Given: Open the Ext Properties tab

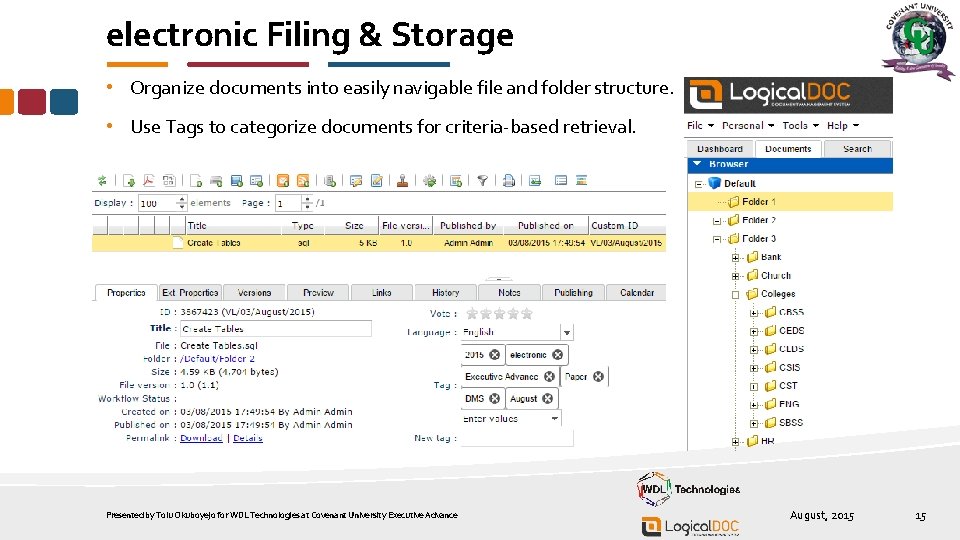Looking at the screenshot, I should coord(190,293).
